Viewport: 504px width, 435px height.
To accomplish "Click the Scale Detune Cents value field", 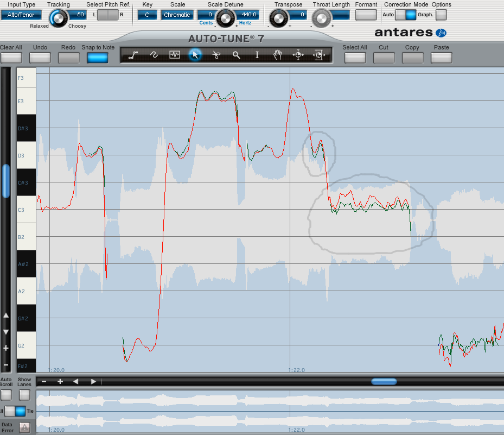I will click(x=206, y=15).
